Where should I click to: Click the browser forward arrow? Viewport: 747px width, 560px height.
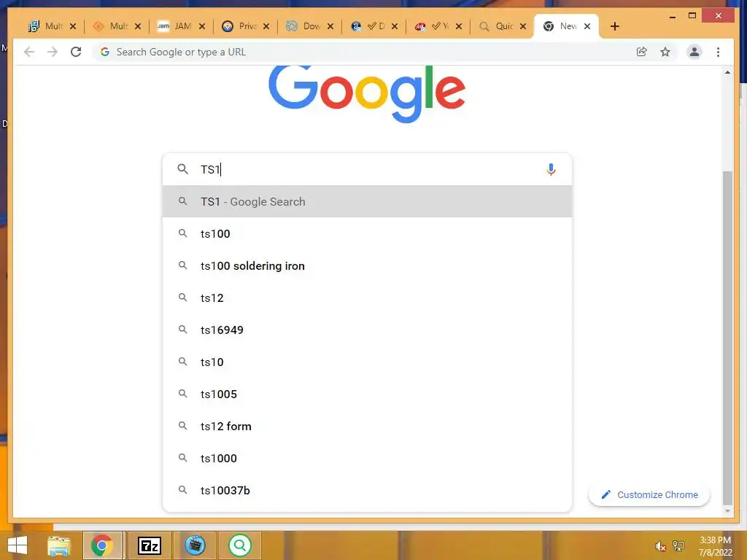[x=53, y=52]
